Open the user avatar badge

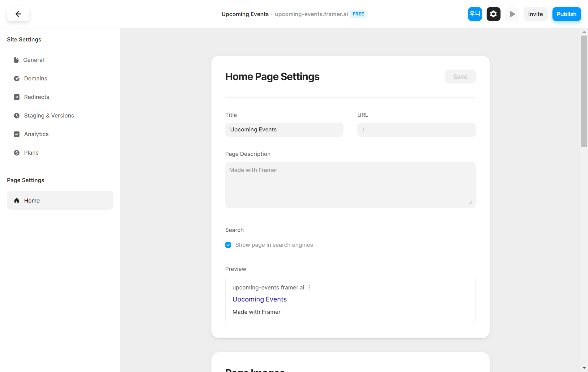475,14
